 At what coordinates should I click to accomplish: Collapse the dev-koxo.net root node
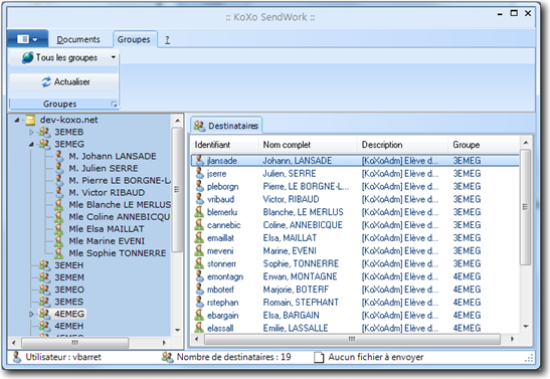pyautogui.click(x=17, y=120)
